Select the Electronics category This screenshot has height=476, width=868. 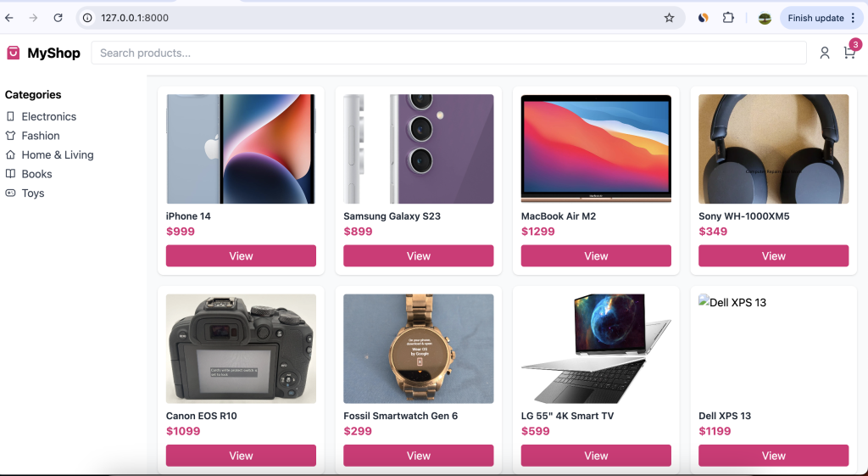(48, 116)
